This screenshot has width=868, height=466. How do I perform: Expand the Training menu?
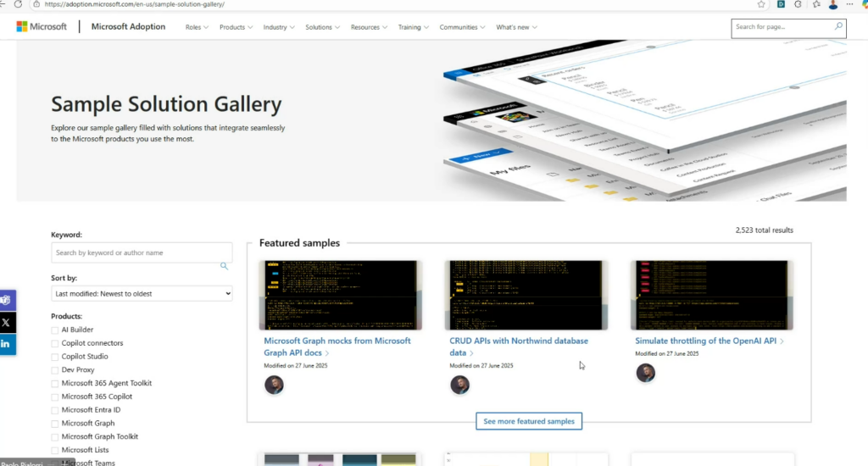(413, 27)
